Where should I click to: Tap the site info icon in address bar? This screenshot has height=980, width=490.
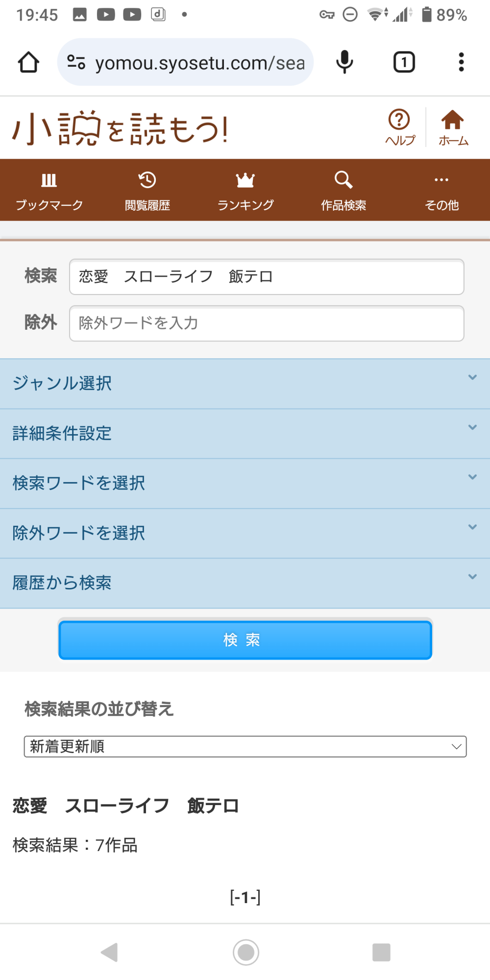click(76, 62)
